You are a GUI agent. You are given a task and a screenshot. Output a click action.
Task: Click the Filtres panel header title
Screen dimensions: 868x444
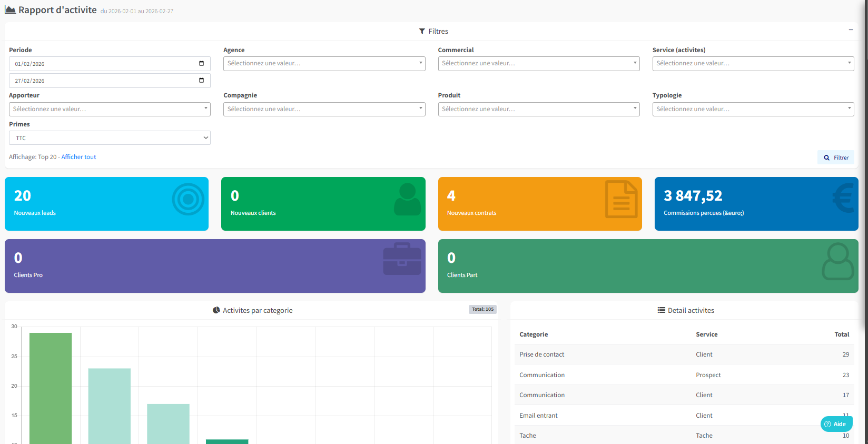[433, 32]
